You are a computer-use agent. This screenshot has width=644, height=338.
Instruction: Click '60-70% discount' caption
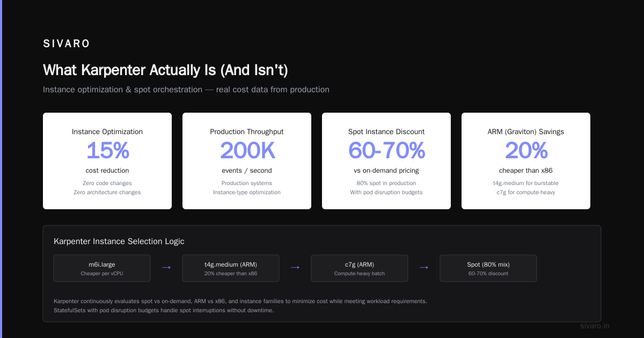pos(488,274)
